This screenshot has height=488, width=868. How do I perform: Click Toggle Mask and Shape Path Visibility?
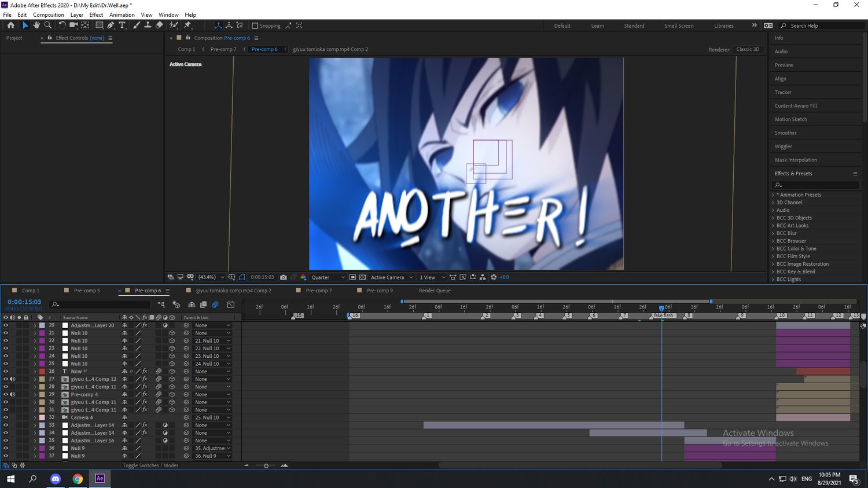(242, 277)
